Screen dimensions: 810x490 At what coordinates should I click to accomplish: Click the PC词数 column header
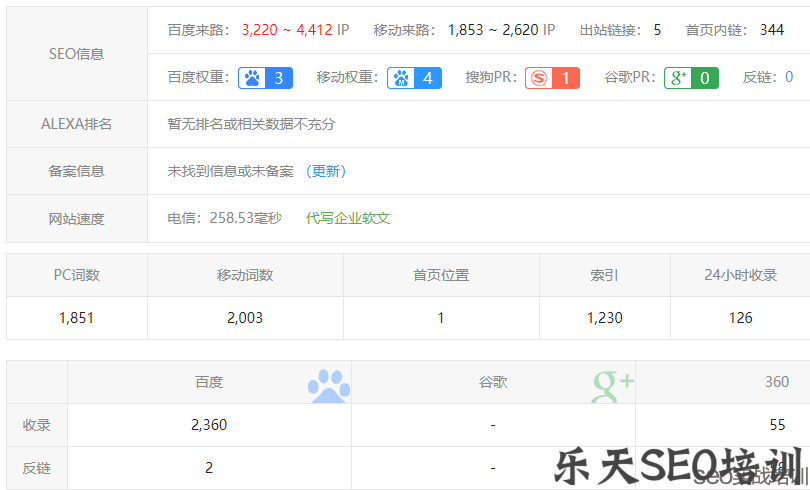[76, 275]
